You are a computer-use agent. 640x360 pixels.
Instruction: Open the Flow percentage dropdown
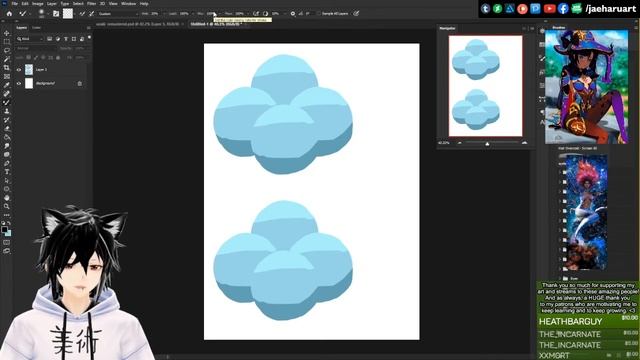[x=248, y=13]
